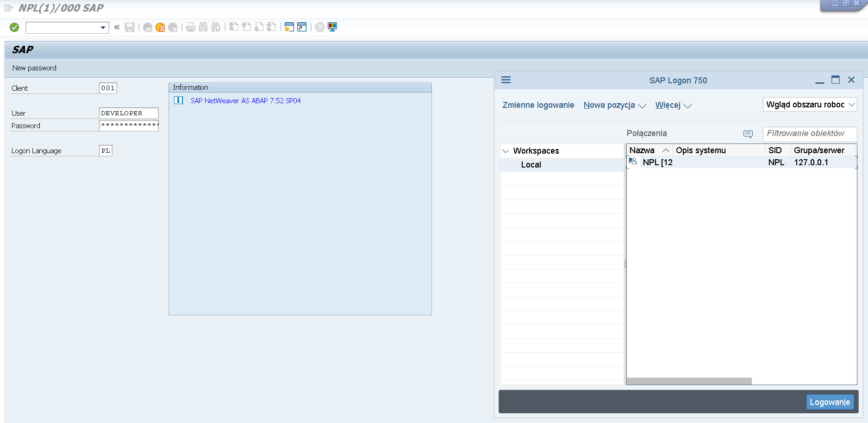The width and height of the screenshot is (868, 423).
Task: Click the Generate Shortcut icon
Action: [x=302, y=27]
